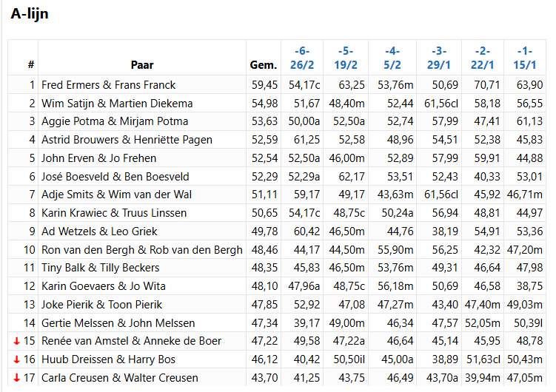Click the red down arrow at rank 16
This screenshot has height=392, width=556.
[x=16, y=359]
